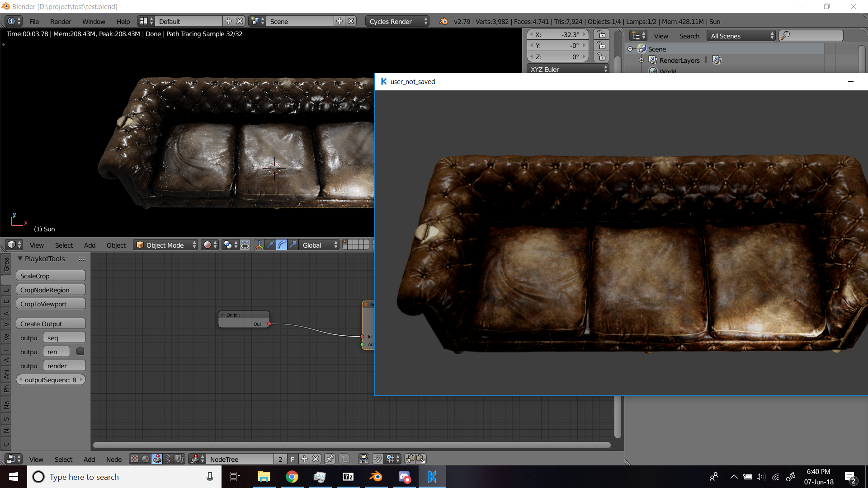Click the 7z app in taskbar
The width and height of the screenshot is (868, 488).
point(348,477)
